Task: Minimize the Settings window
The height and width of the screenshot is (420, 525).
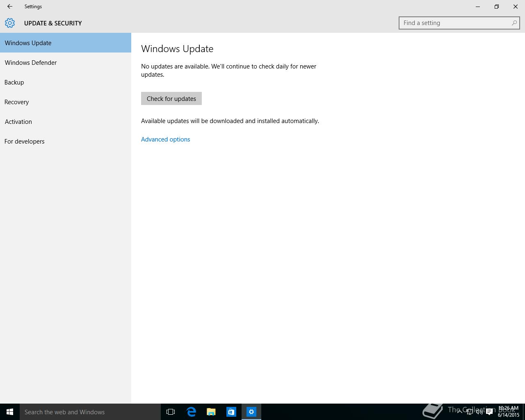Action: tap(478, 7)
